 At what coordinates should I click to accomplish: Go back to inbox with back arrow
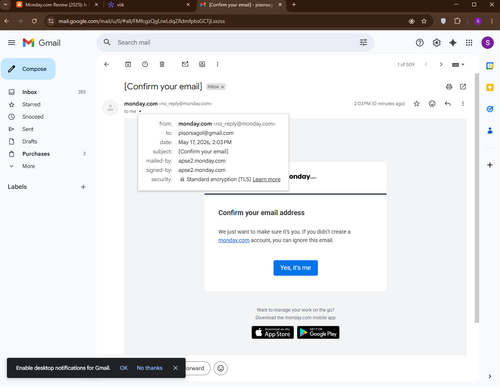click(x=107, y=64)
